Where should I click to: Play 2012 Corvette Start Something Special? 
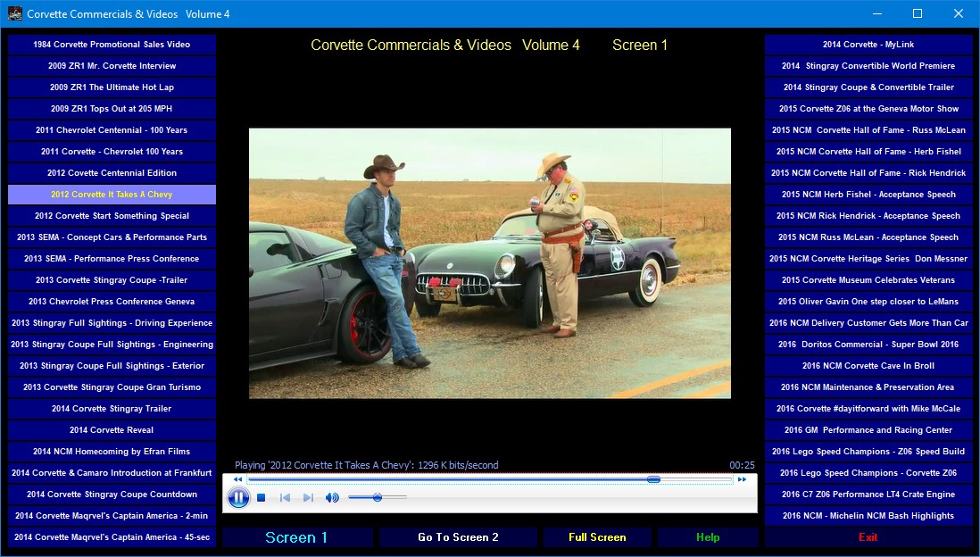coord(112,216)
